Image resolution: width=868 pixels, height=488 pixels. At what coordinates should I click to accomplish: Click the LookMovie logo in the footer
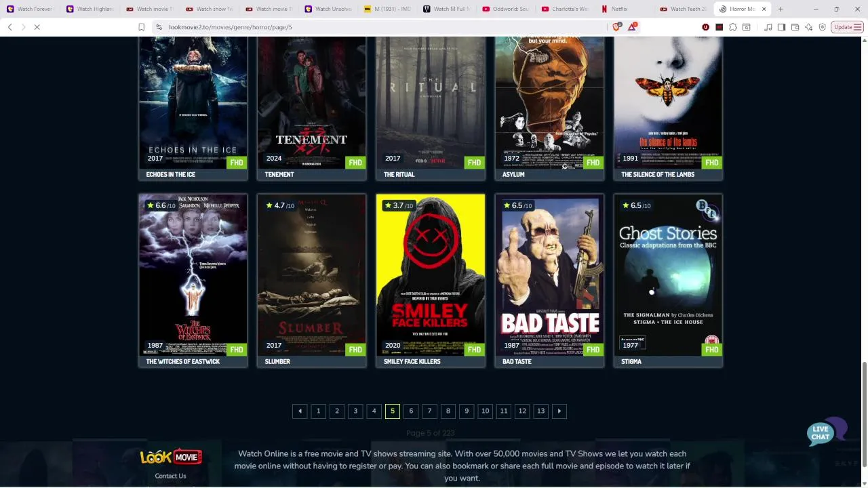170,457
